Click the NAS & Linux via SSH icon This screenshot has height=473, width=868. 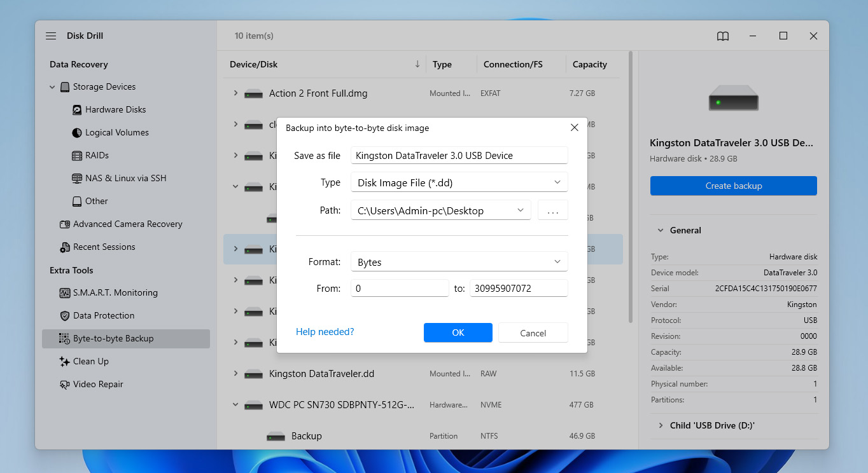pos(77,179)
